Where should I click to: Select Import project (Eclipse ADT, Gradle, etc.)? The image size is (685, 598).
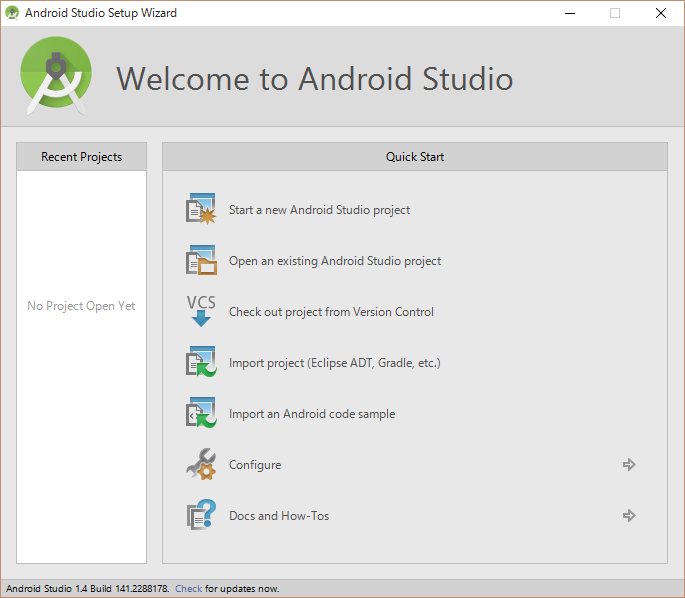(x=335, y=363)
